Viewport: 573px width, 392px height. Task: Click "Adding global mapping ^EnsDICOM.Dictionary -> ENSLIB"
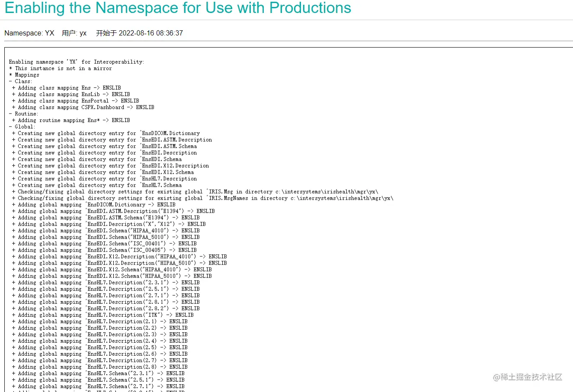point(94,204)
